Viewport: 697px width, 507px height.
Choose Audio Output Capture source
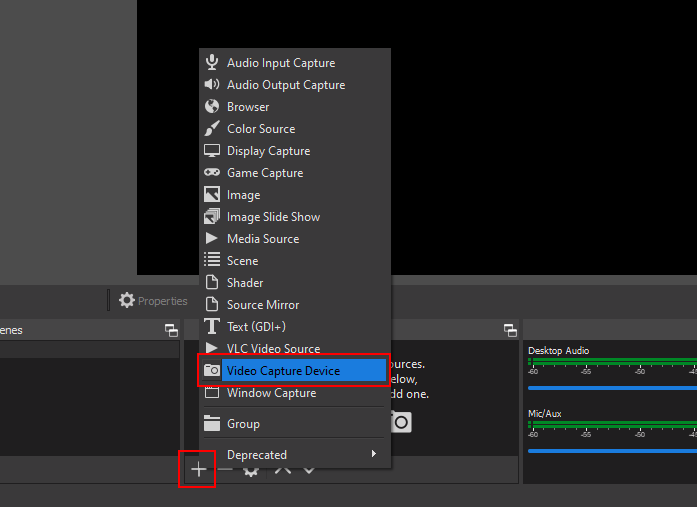[x=295, y=85]
